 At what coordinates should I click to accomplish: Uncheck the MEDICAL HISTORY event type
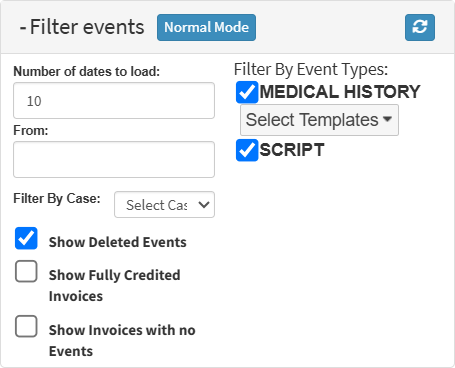[x=247, y=92]
